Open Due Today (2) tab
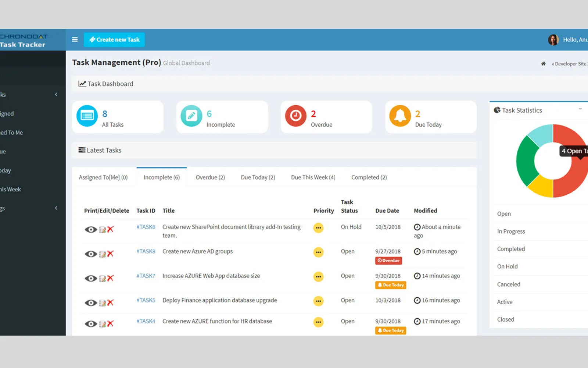This screenshot has height=368, width=588. point(258,177)
